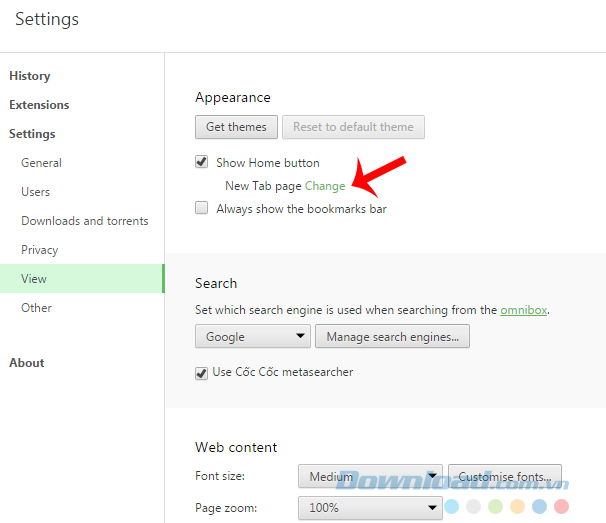
Task: Open the Extensions page
Action: pos(39,105)
